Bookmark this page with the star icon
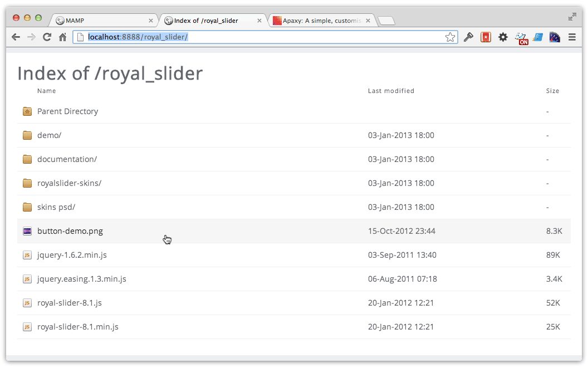This screenshot has width=588, height=368. coord(450,37)
